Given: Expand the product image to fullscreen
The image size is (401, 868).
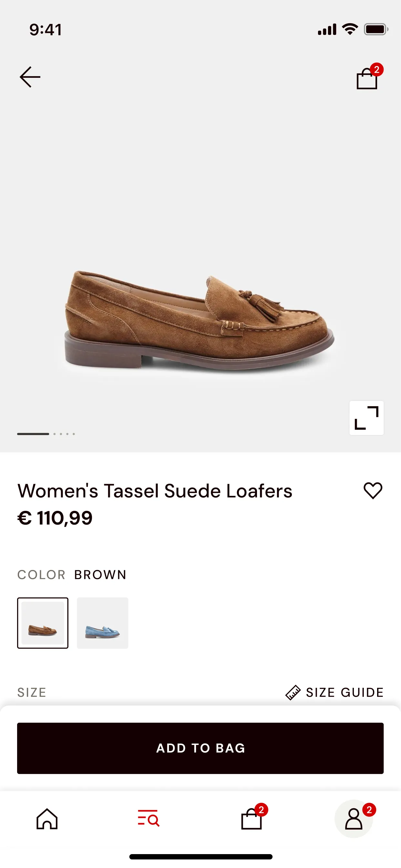Looking at the screenshot, I should pyautogui.click(x=366, y=418).
